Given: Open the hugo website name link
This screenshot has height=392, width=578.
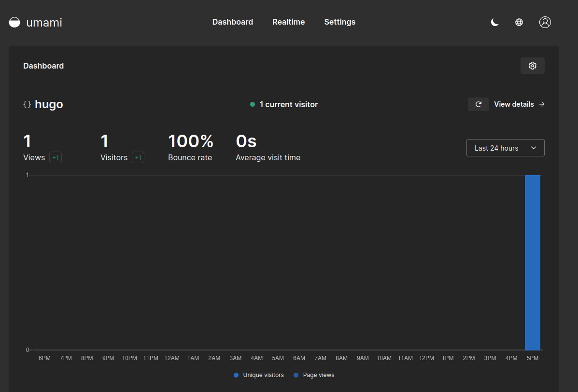Looking at the screenshot, I should 49,104.
